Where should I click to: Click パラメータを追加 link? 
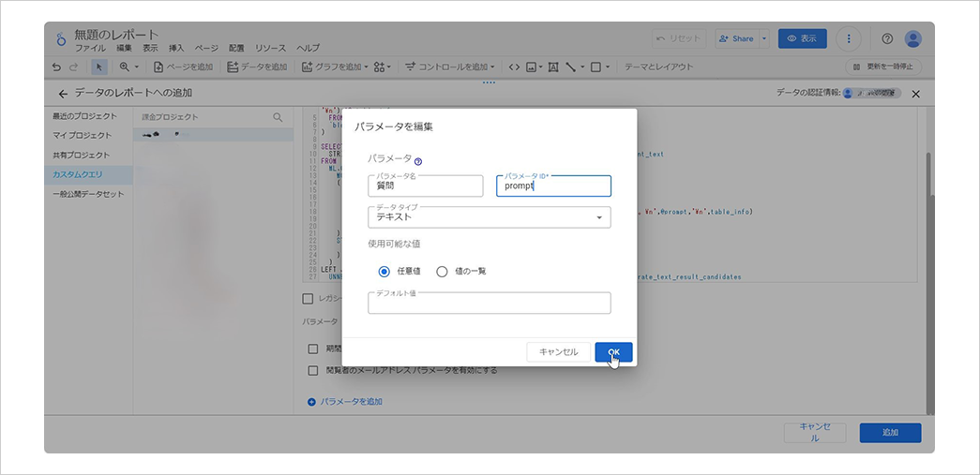[x=345, y=402]
